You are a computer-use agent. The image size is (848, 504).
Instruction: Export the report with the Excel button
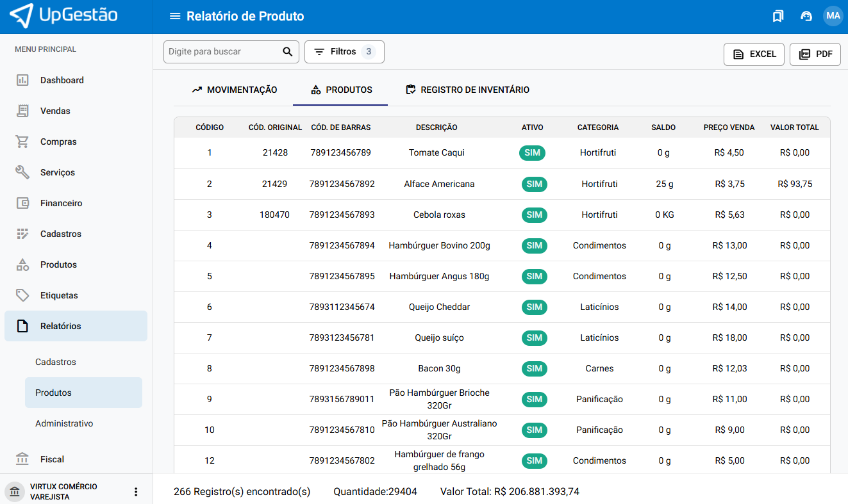(x=754, y=54)
